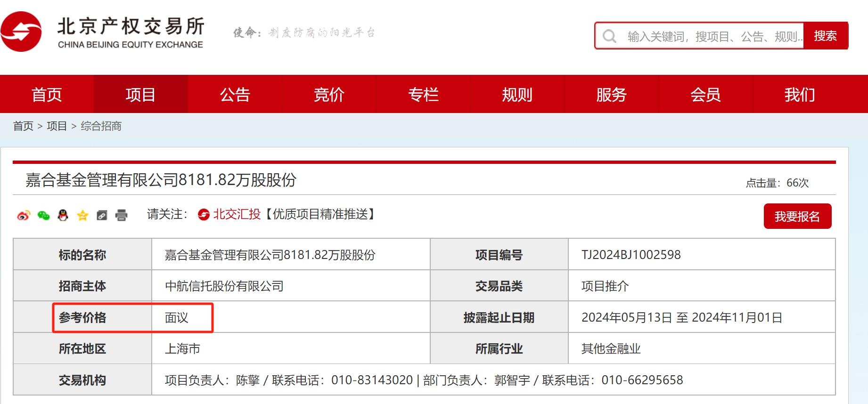Click the 披露起止日期 label

click(499, 317)
